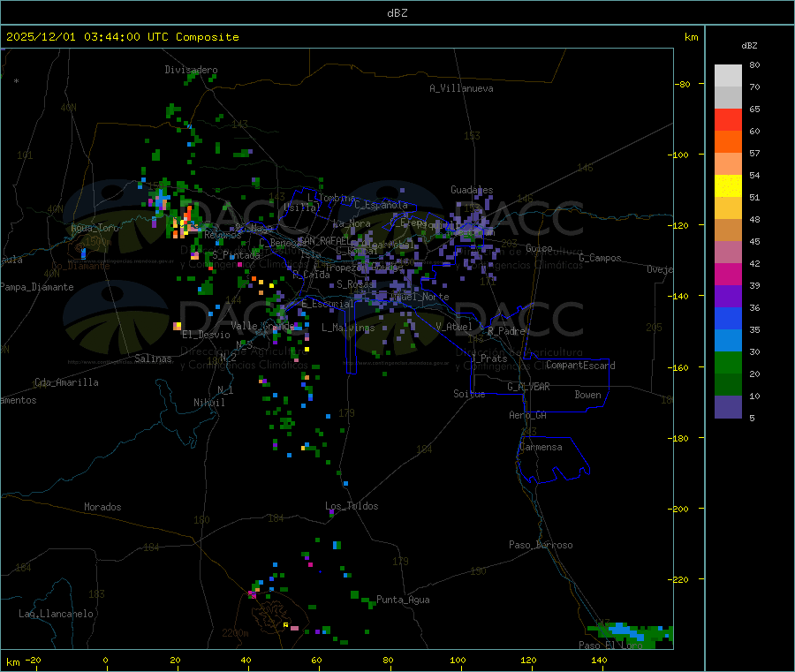Click the Morados map label
This screenshot has height=672, width=795.
click(x=102, y=507)
